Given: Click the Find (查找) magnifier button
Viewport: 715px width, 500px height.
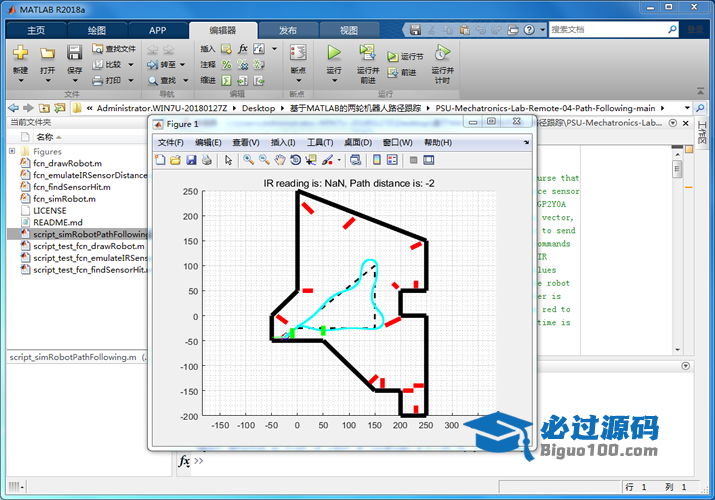Looking at the screenshot, I should click(162, 81).
